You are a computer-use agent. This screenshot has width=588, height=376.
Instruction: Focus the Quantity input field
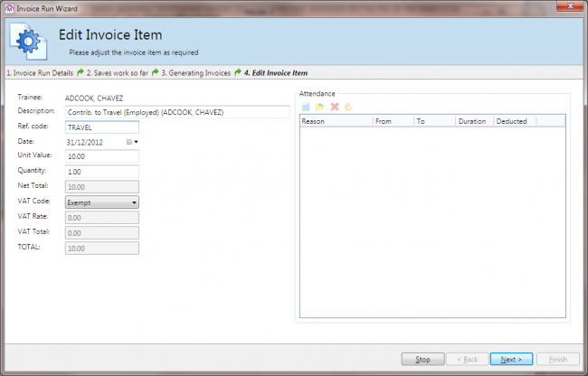click(101, 172)
